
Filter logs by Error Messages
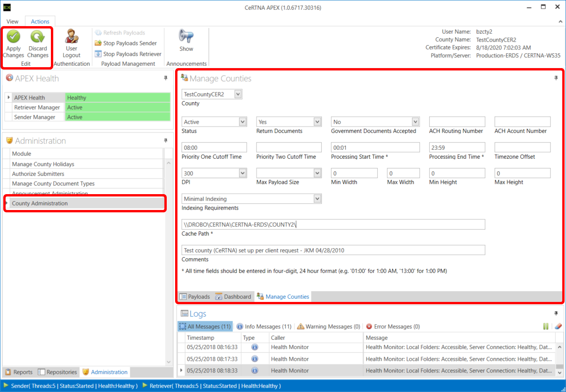[393, 327]
